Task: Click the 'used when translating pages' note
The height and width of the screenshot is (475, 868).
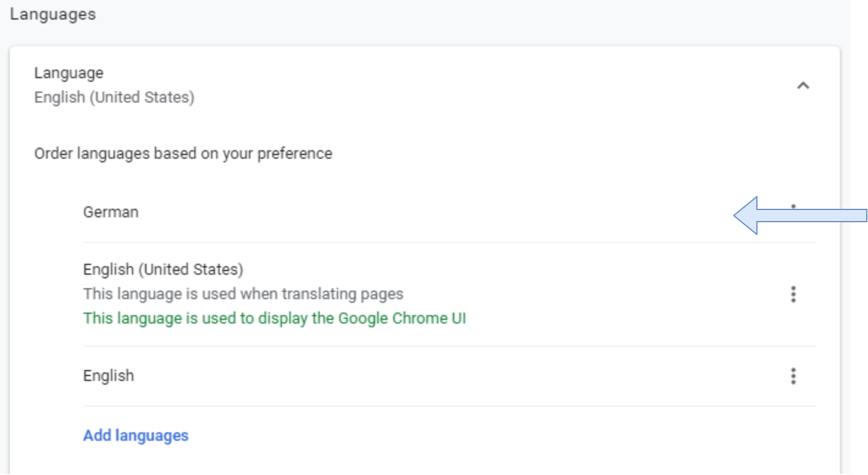Action: (243, 294)
